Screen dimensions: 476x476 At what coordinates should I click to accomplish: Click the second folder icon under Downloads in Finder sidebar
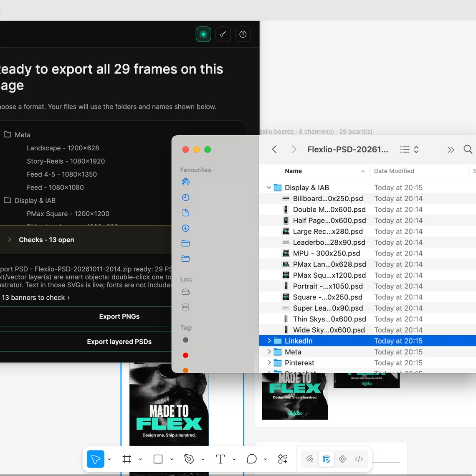(185, 258)
